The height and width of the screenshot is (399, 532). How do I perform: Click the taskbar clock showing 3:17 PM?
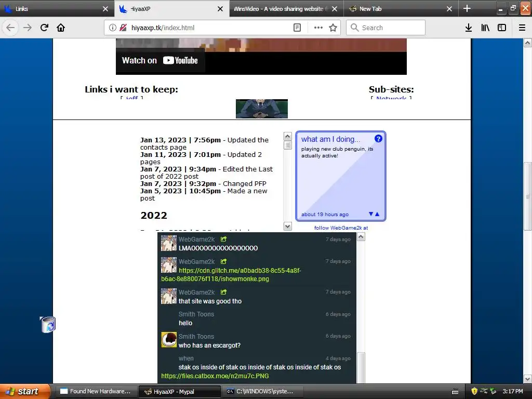[x=513, y=391]
